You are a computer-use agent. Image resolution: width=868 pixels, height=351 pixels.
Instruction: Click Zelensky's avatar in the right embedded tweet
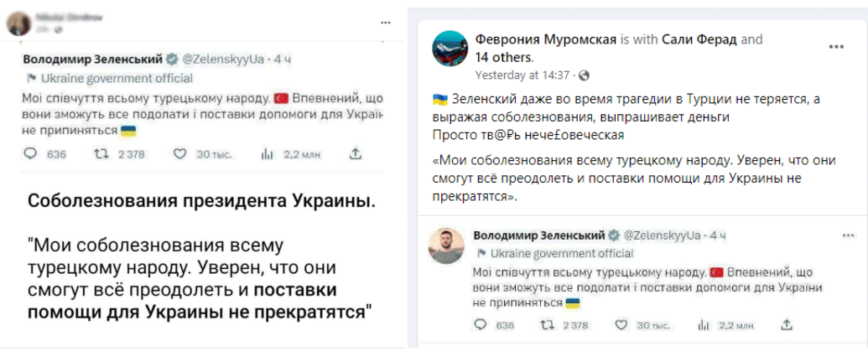[448, 245]
